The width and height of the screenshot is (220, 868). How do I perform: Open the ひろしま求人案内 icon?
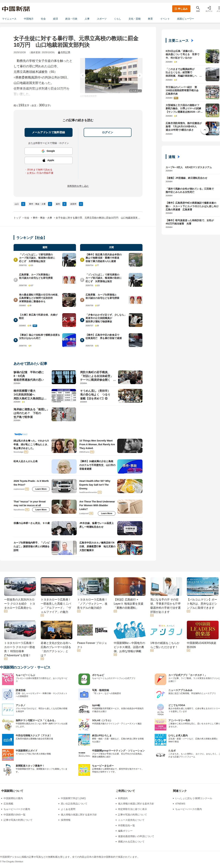coord(160,740)
